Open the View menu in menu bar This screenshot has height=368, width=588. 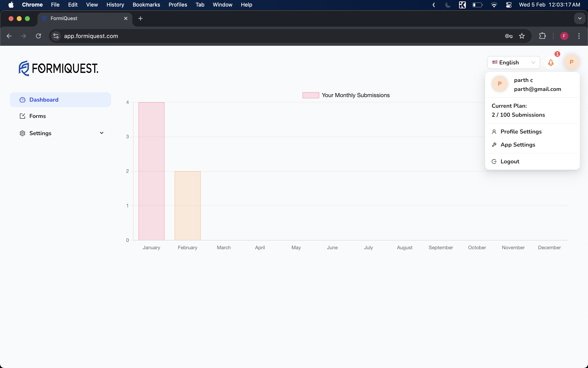pyautogui.click(x=92, y=5)
